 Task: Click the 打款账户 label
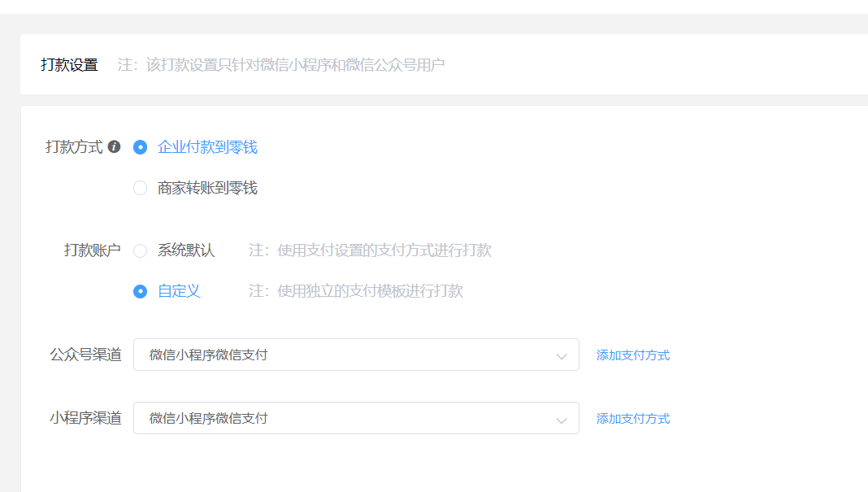tap(93, 250)
